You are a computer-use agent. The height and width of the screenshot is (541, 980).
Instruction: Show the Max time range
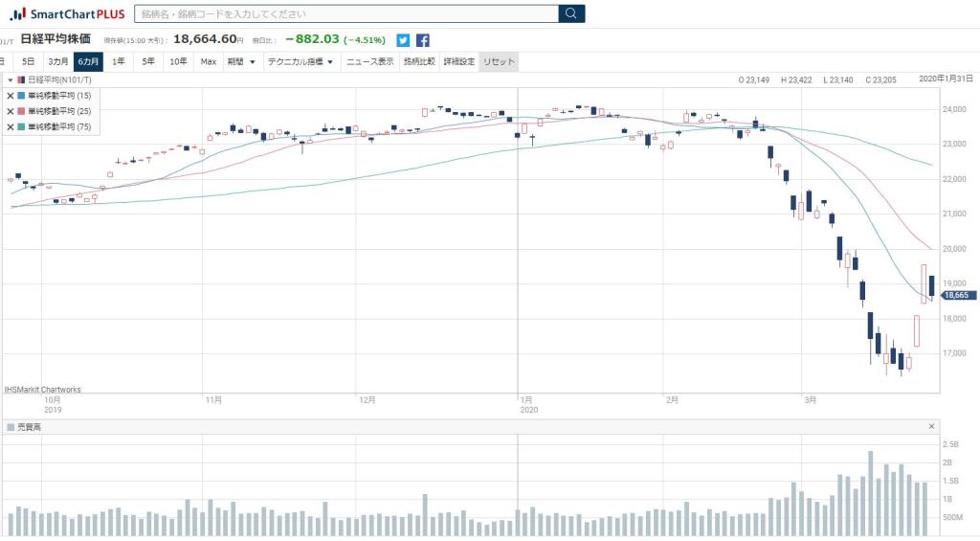(x=208, y=61)
